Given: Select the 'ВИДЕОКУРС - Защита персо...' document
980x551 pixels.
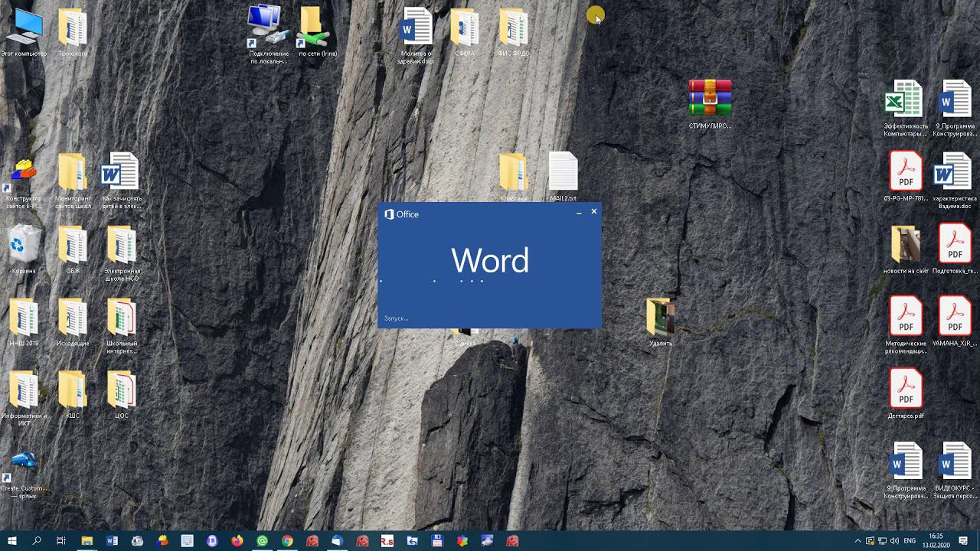Looking at the screenshot, I should (x=955, y=471).
